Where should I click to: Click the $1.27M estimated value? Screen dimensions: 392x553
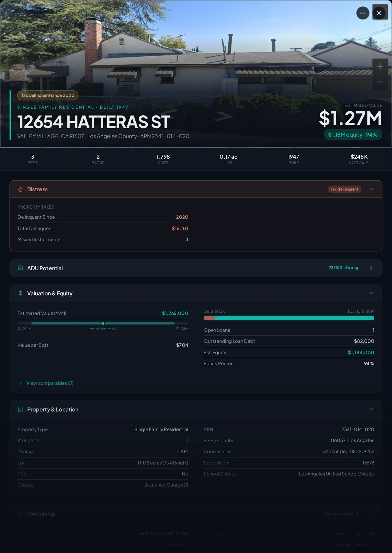pyautogui.click(x=350, y=118)
